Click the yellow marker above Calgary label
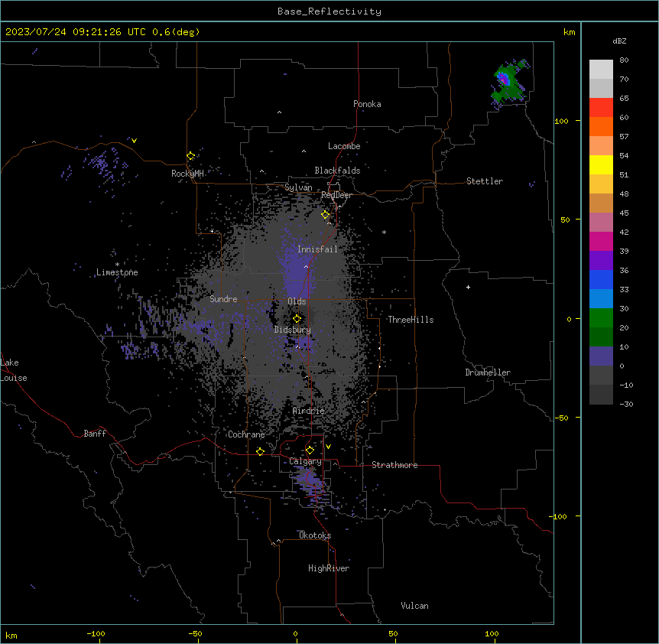Viewport: 659px width, 644px height. [x=310, y=450]
